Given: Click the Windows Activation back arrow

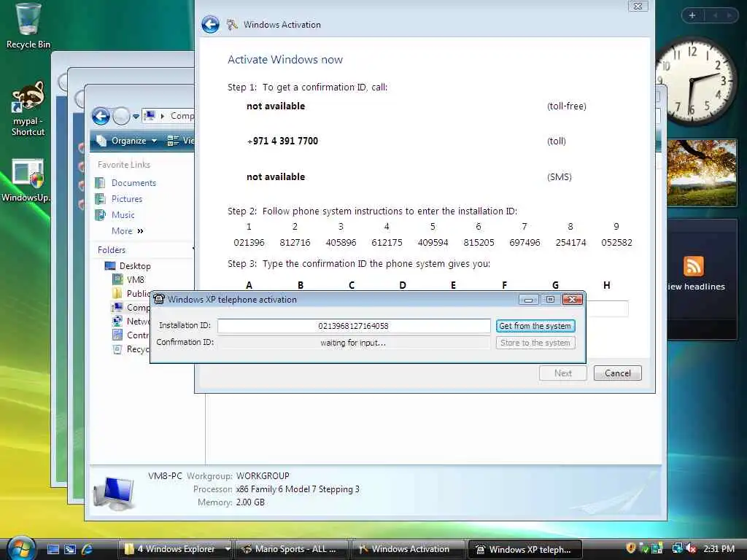Looking at the screenshot, I should pos(210,24).
